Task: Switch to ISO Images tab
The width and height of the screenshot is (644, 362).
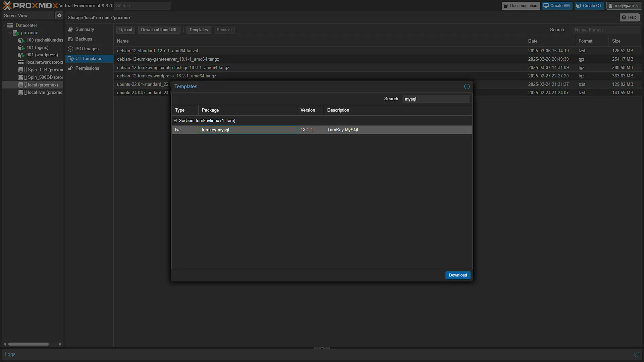Action: (89, 49)
